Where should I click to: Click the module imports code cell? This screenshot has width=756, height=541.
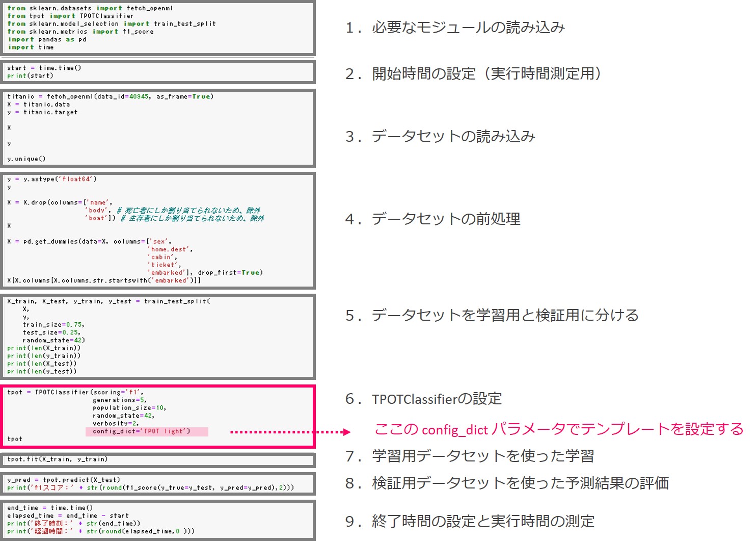click(158, 28)
